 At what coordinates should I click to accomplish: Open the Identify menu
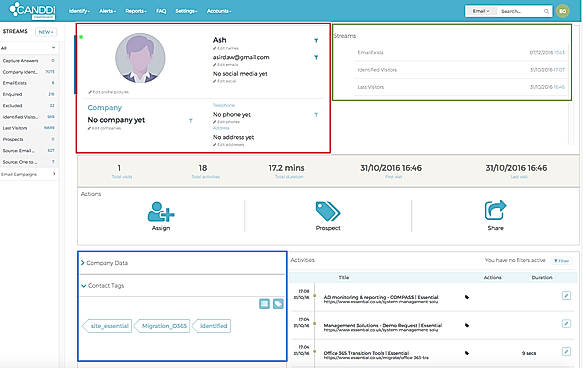pos(79,11)
